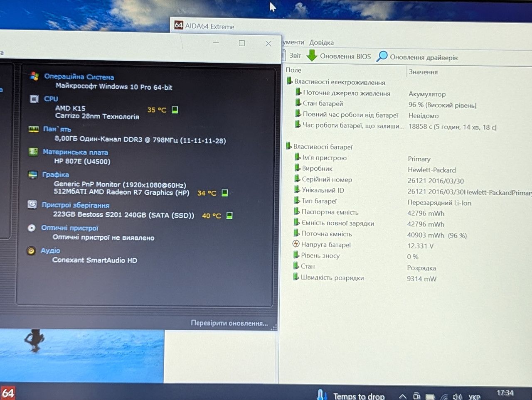Toggle the CPU temperature green indicator

tap(175, 110)
